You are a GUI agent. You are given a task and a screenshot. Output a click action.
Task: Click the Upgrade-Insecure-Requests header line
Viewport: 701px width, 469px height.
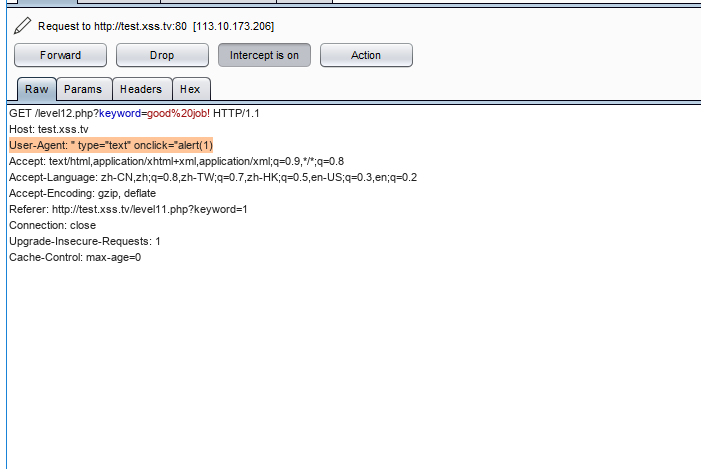click(84, 241)
